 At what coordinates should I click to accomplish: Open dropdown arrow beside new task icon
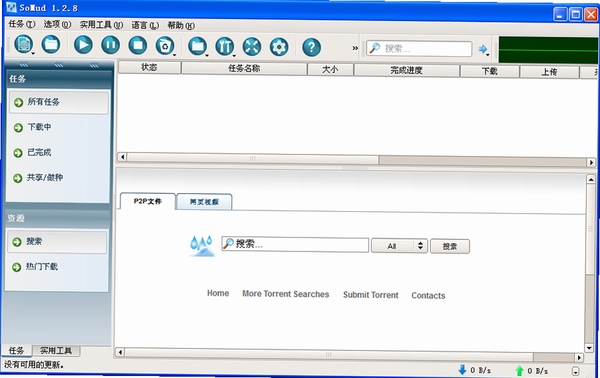[x=33, y=54]
